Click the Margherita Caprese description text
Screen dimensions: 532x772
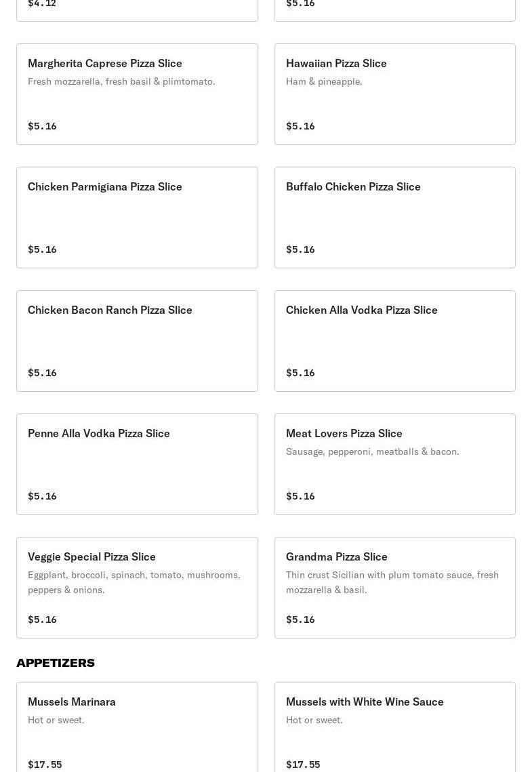(121, 81)
